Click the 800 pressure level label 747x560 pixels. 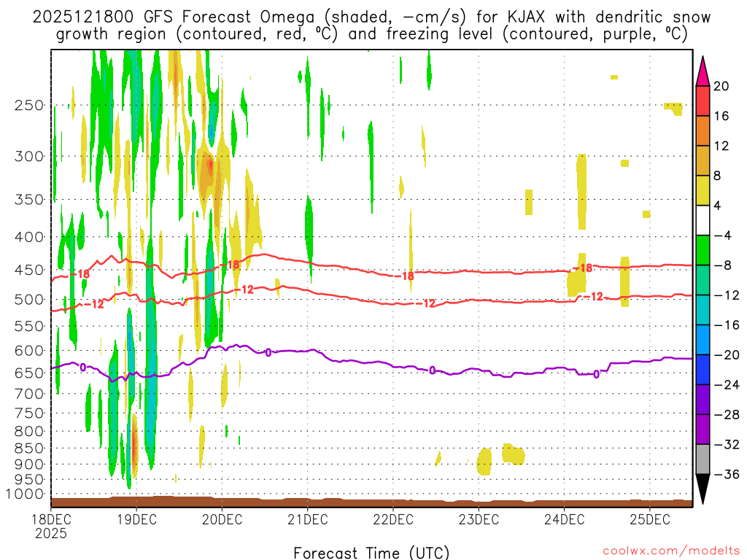coord(29,431)
